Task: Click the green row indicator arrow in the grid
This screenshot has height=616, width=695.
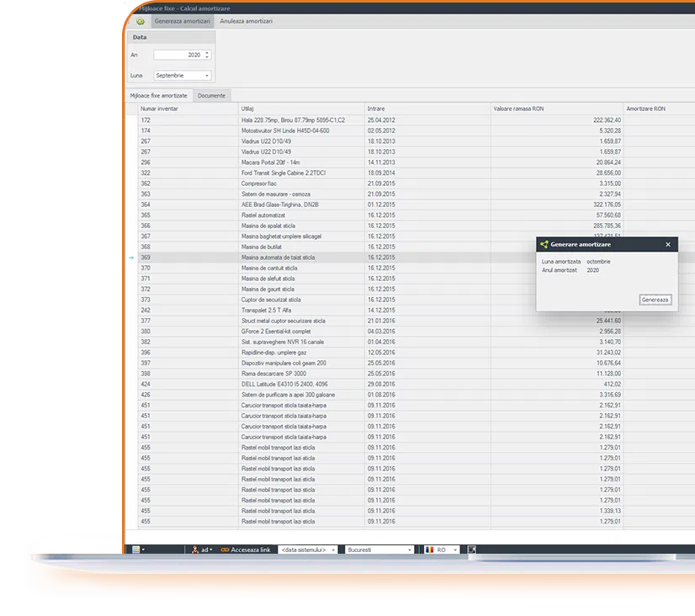Action: 130,258
